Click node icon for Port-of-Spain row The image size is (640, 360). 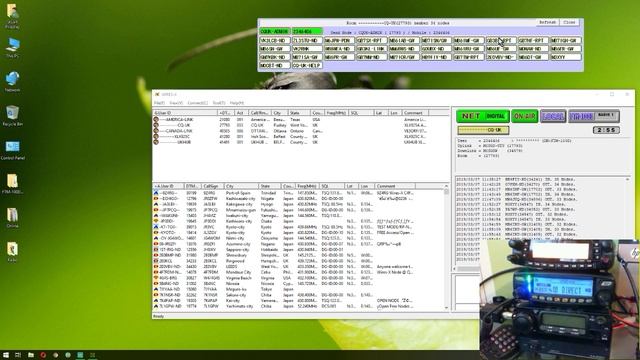156,193
